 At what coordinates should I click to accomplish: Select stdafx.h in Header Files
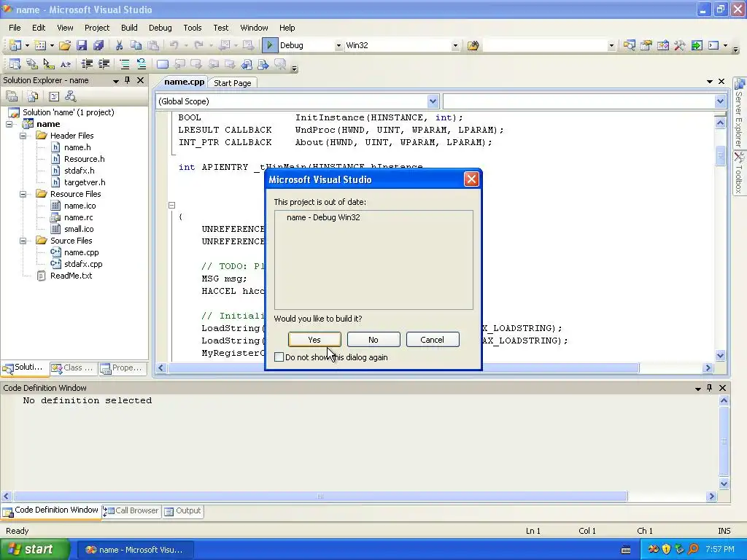79,171
